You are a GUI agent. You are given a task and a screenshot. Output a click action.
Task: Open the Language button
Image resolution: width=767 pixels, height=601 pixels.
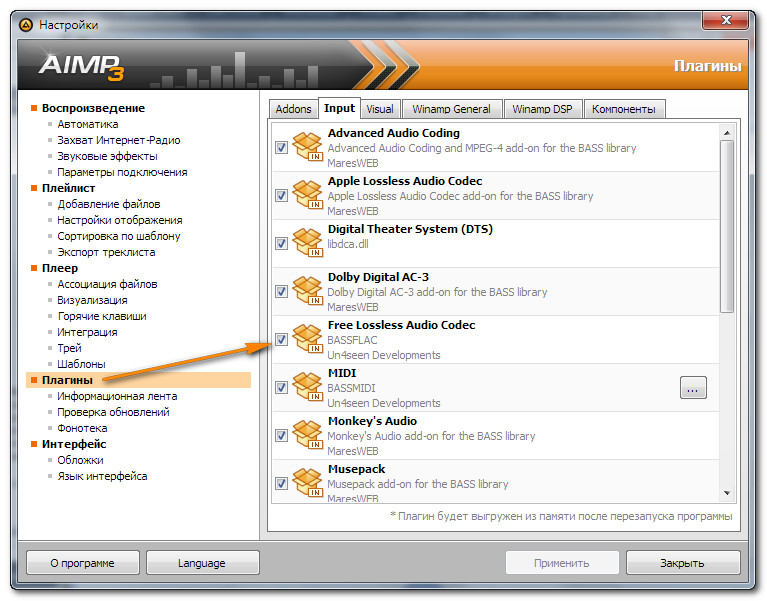pos(202,563)
